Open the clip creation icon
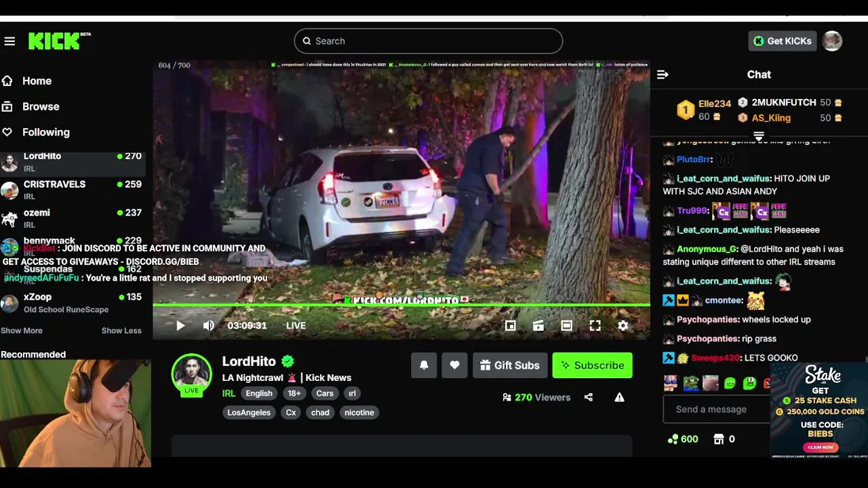868x488 pixels. (x=538, y=325)
